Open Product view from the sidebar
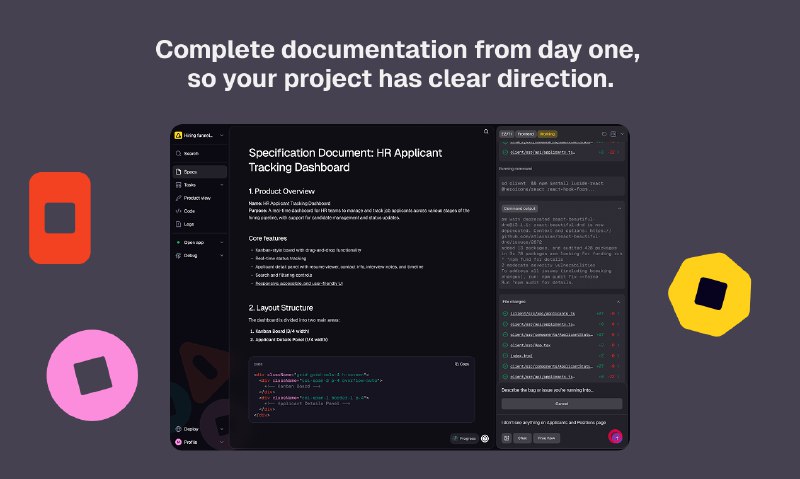800x479 pixels. 196,198
